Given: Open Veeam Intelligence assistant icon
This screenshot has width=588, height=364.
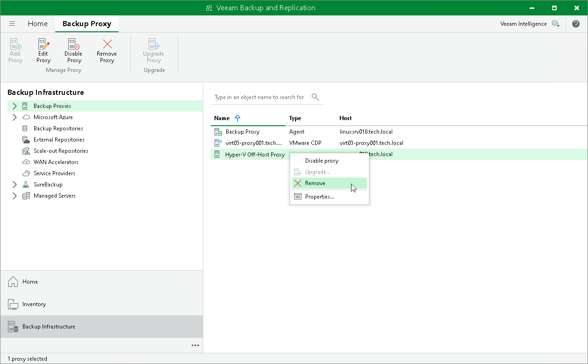Looking at the screenshot, I should click(555, 24).
